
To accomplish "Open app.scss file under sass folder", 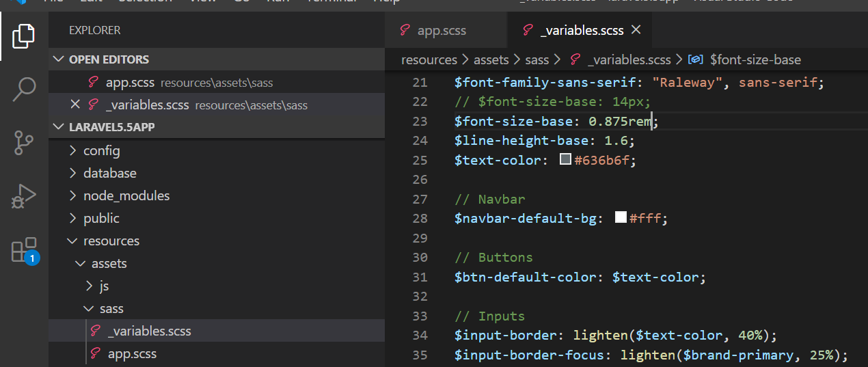I will [x=132, y=353].
